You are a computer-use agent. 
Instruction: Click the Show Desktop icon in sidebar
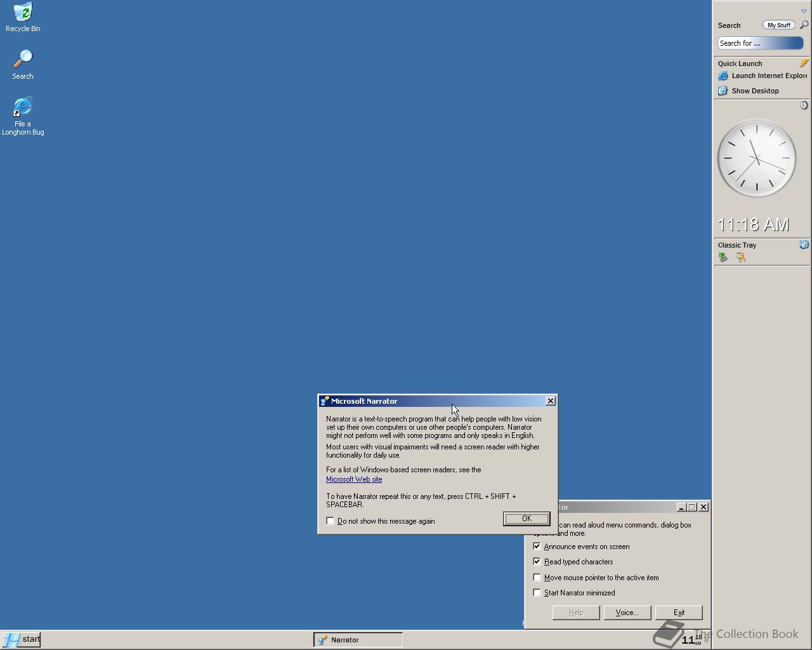[x=723, y=91]
